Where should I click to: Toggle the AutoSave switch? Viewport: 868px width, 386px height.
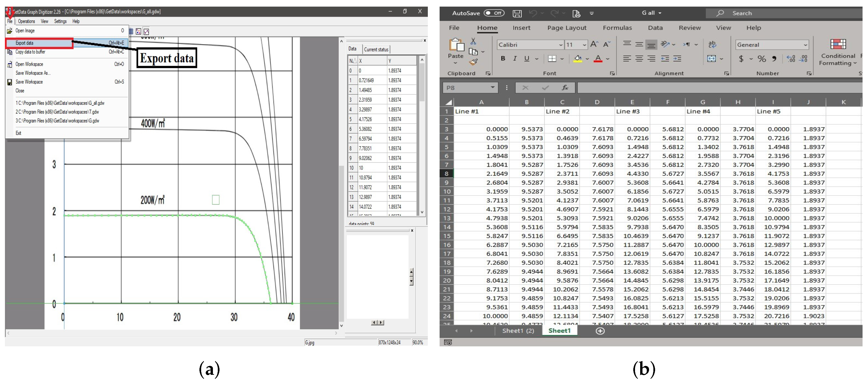click(494, 13)
